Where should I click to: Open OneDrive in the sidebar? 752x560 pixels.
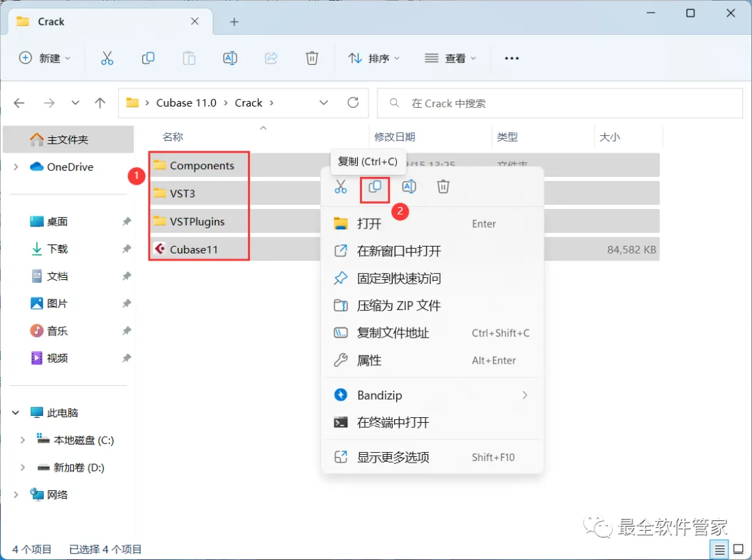(70, 167)
